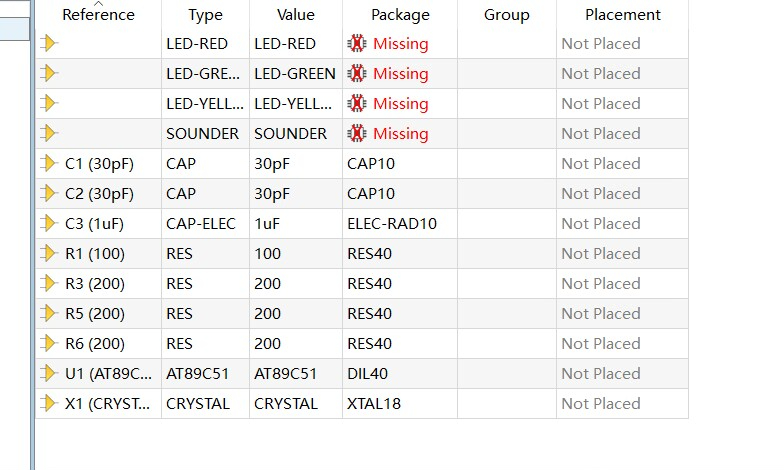Click the Package column header
This screenshot has height=470, width=784.
coord(400,14)
